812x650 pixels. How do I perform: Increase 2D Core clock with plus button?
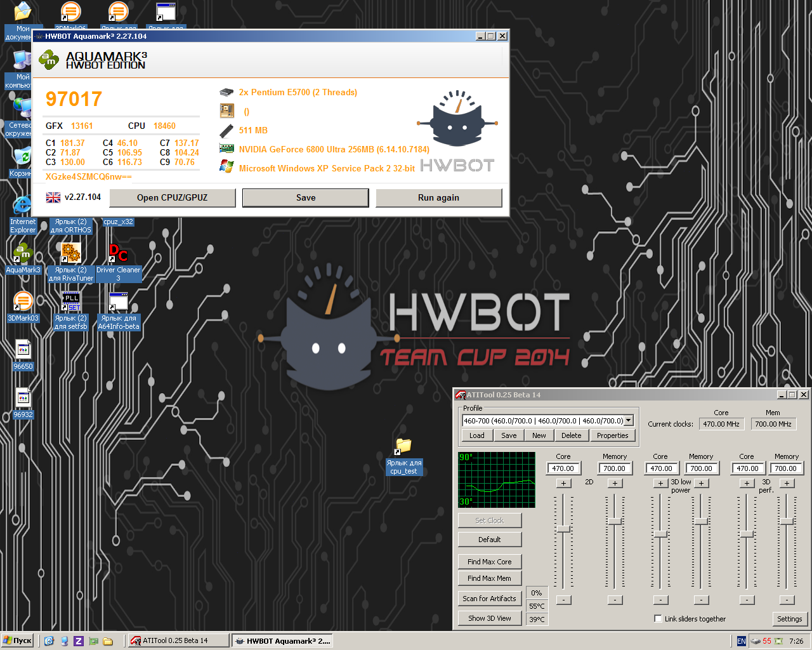pyautogui.click(x=563, y=483)
